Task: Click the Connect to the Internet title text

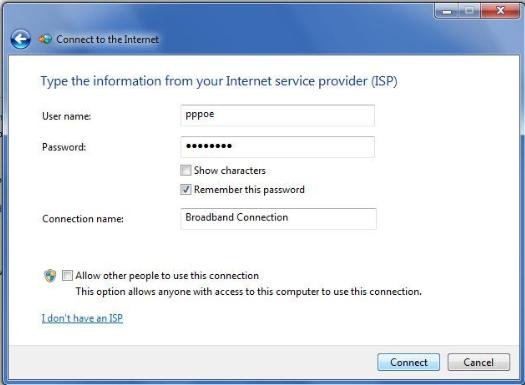Action: 107,40
